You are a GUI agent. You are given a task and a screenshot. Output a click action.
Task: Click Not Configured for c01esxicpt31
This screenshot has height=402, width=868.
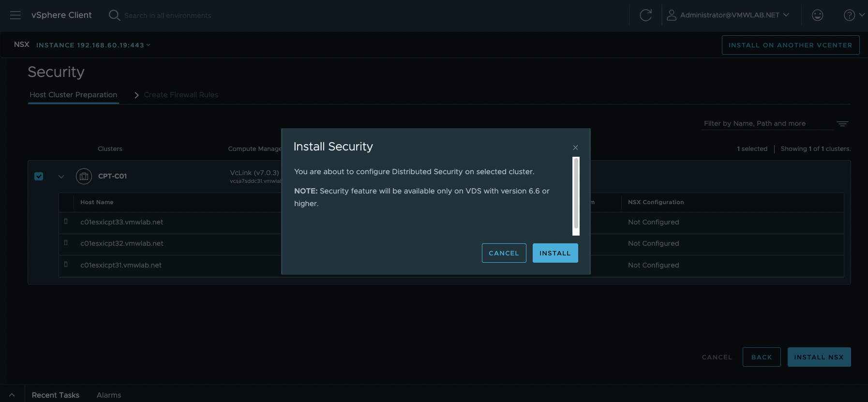click(x=654, y=265)
